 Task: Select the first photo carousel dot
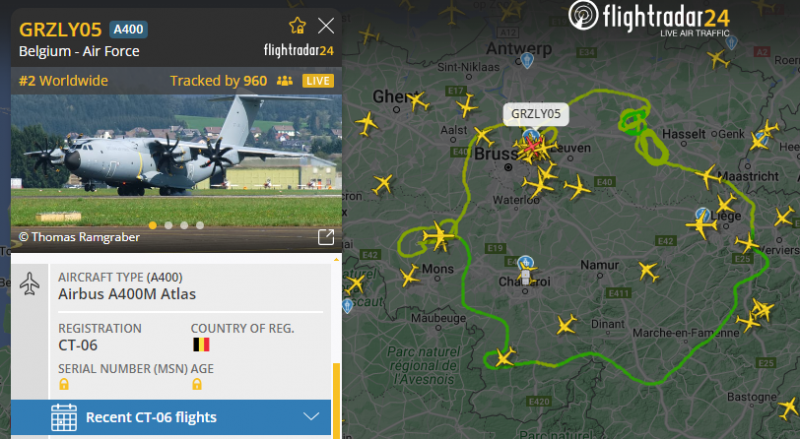(153, 225)
